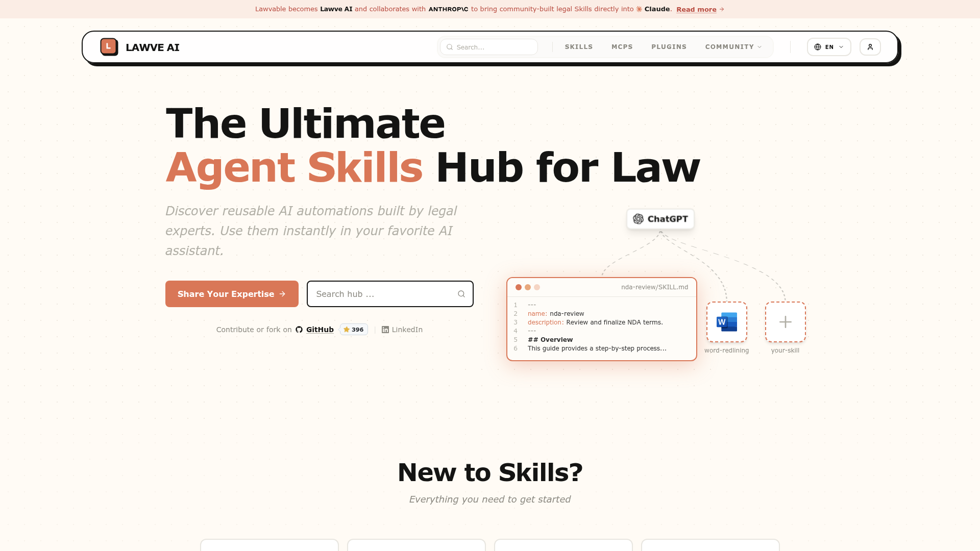
Task: Click the Share Your Expertise button
Action: pos(232,294)
